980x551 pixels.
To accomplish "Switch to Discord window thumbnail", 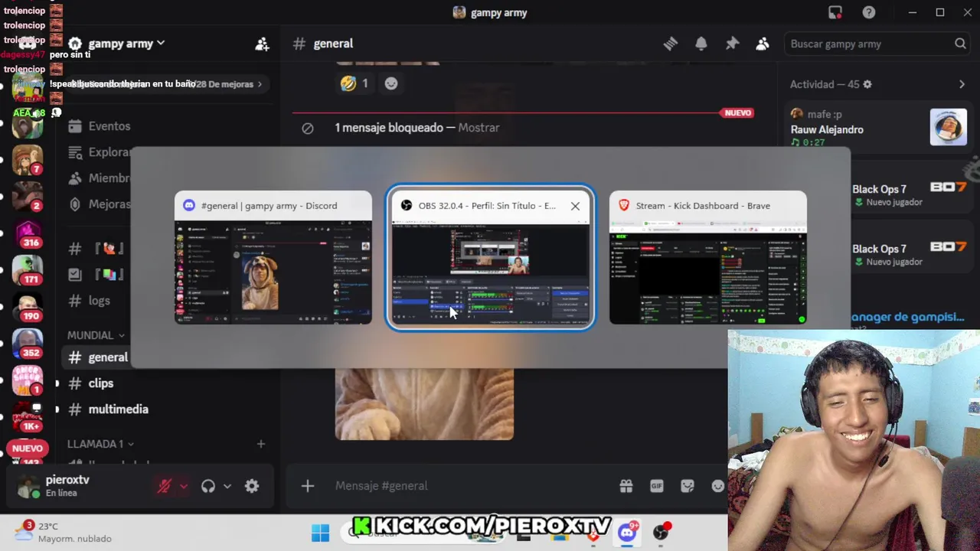I will 273,257.
